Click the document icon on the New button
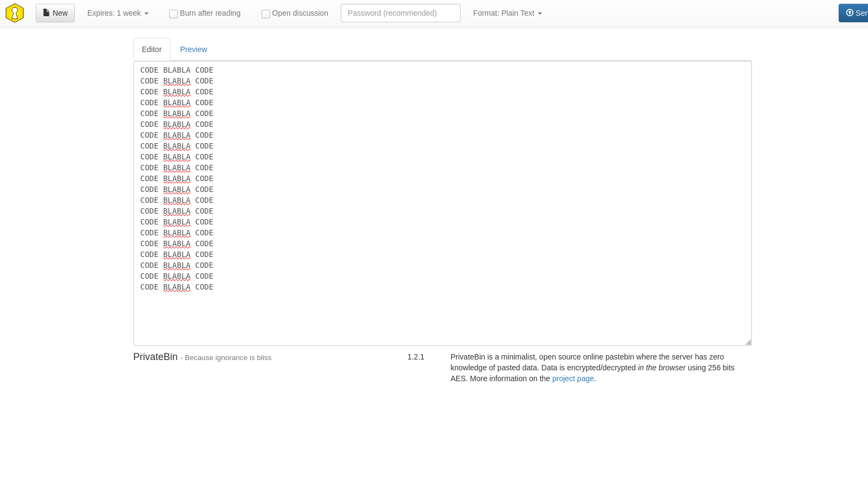The image size is (868, 488). 47,12
